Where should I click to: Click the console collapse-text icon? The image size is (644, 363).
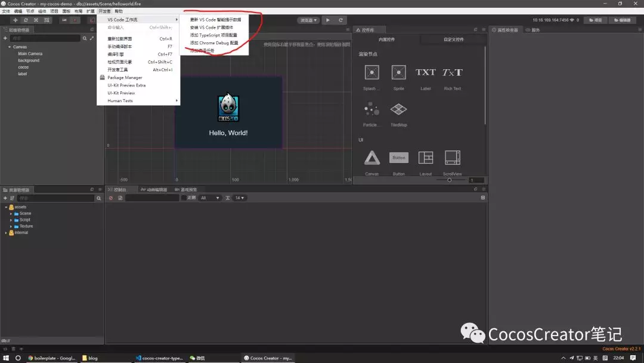[x=228, y=198]
